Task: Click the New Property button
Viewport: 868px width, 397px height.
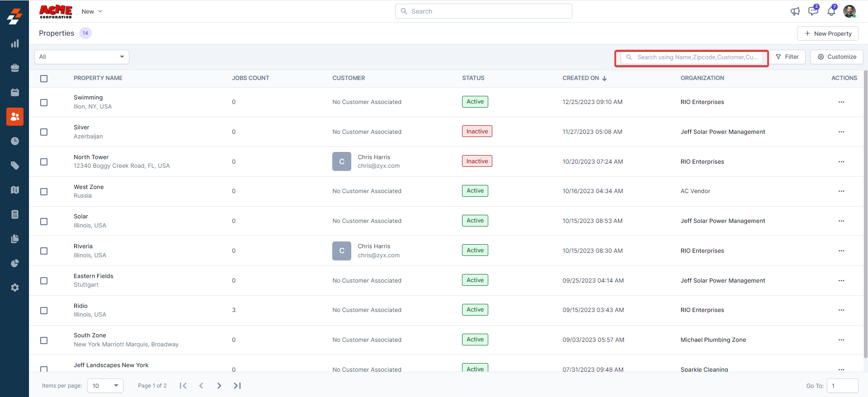Action: click(827, 33)
